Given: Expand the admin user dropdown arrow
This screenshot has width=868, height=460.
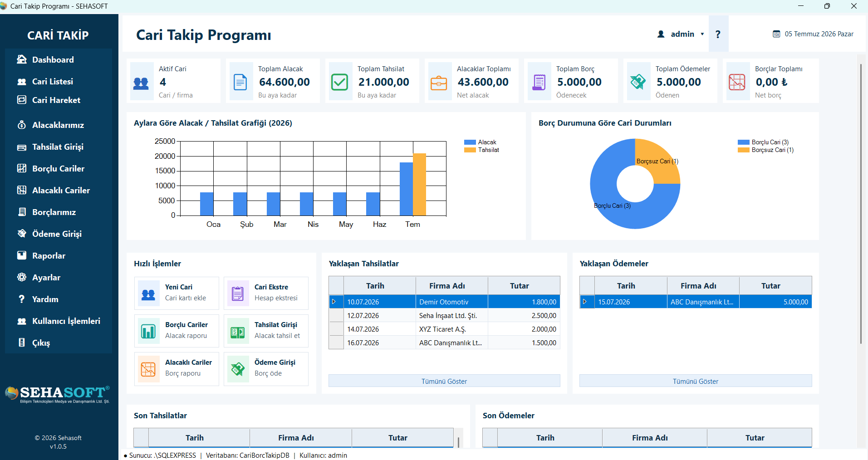Looking at the screenshot, I should [x=702, y=34].
